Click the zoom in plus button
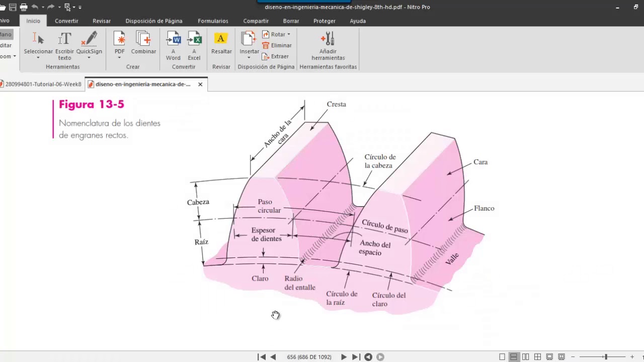This screenshot has width=644, height=362. tap(632, 357)
